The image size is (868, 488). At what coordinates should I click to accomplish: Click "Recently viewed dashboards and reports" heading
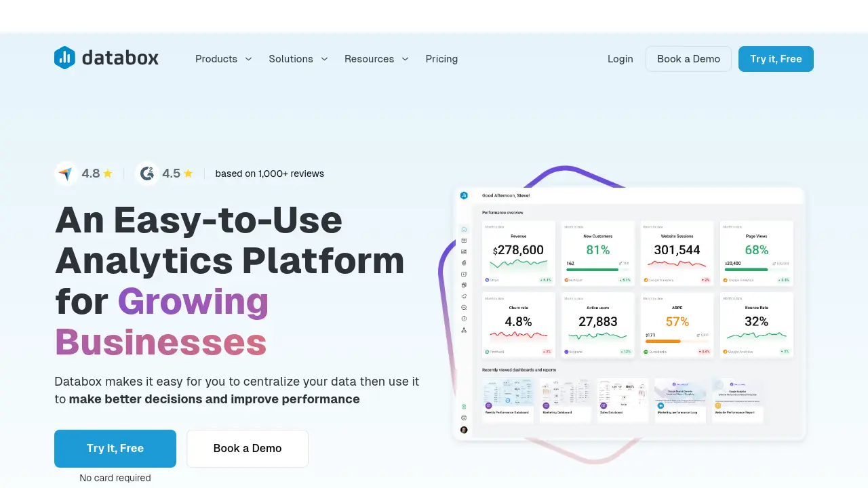519,370
